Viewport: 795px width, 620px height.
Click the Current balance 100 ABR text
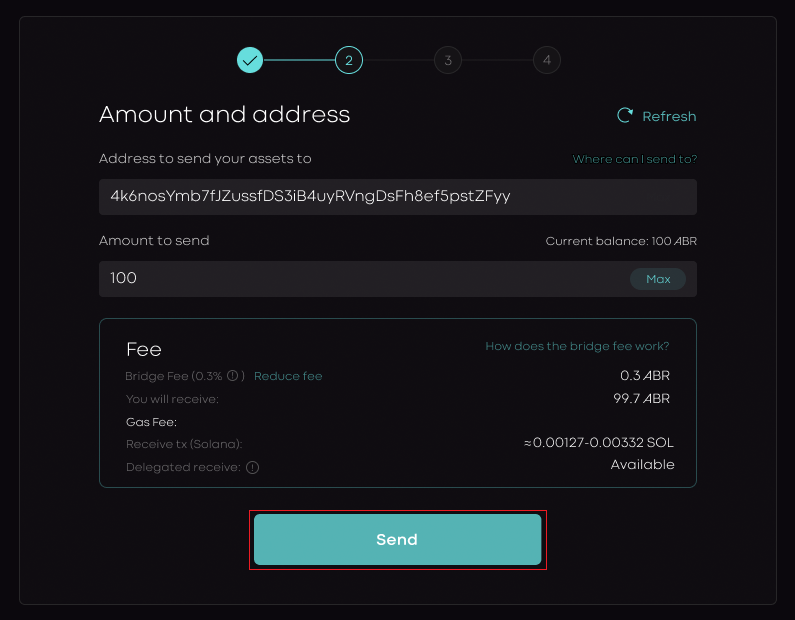[x=620, y=241]
